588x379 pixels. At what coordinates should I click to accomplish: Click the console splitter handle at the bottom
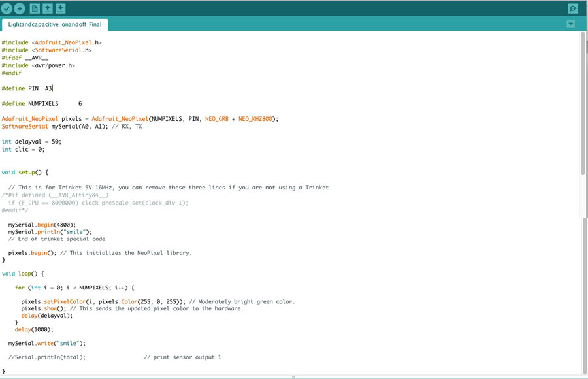294,376
